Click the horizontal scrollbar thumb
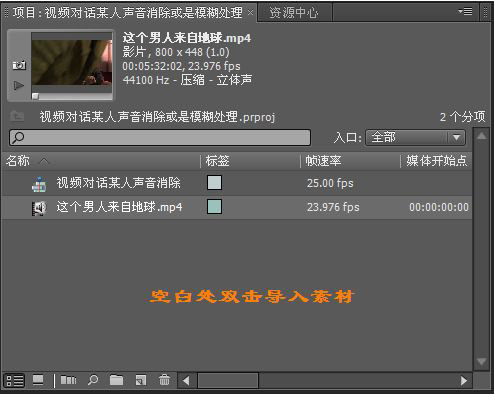The width and height of the screenshot is (494, 394). point(228,380)
